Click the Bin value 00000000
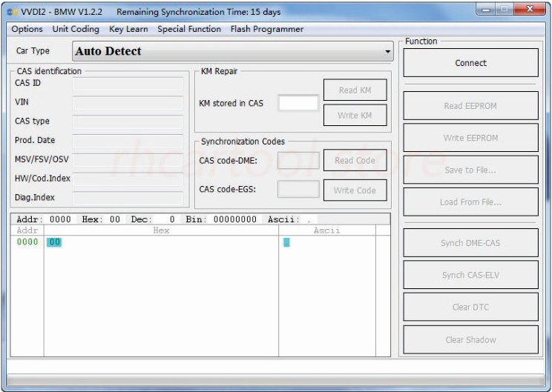This screenshot has width=552, height=392. tap(234, 219)
